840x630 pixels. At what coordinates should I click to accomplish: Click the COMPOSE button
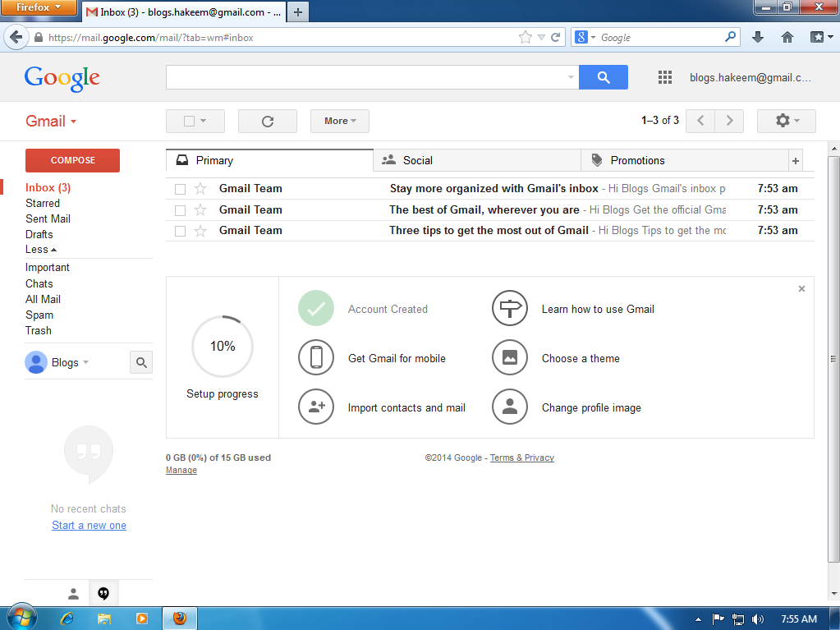point(72,160)
